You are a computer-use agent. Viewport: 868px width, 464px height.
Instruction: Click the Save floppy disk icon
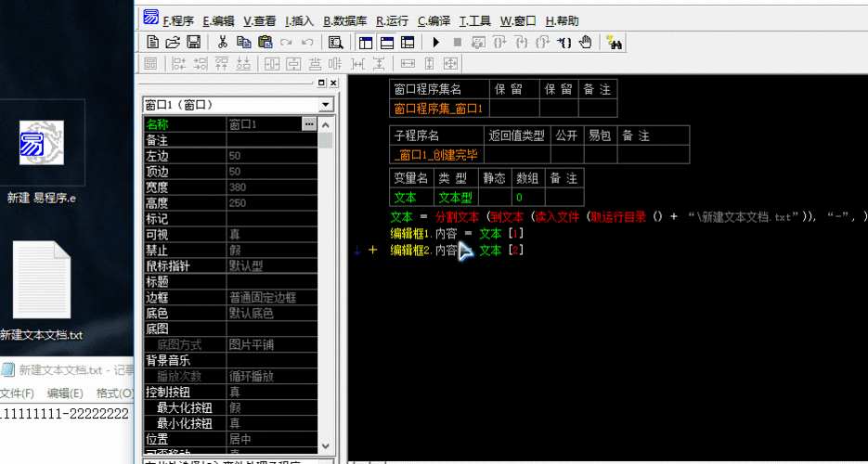[193, 42]
